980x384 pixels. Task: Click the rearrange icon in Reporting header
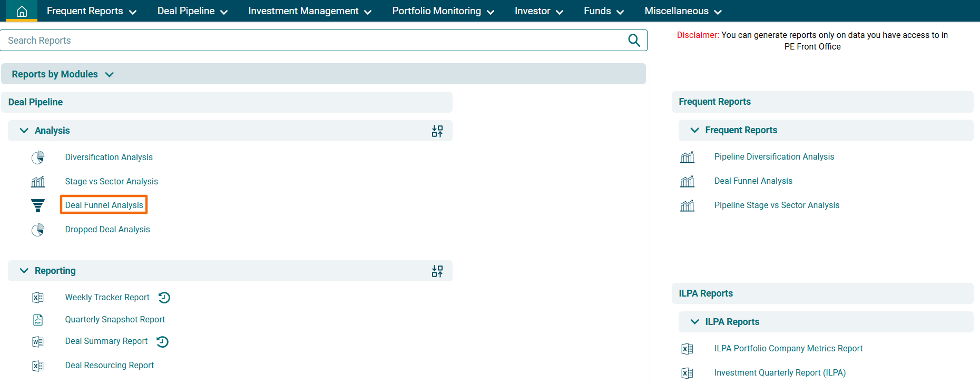pyautogui.click(x=437, y=271)
